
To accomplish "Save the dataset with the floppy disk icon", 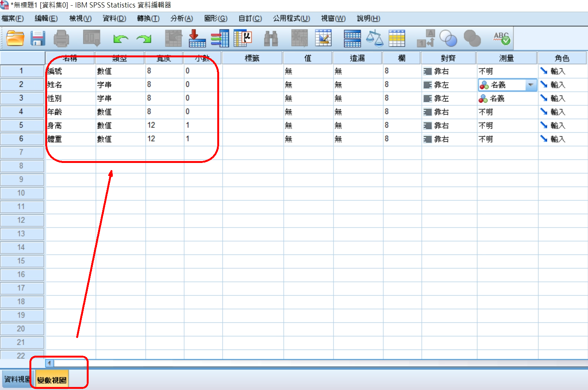I will point(38,38).
